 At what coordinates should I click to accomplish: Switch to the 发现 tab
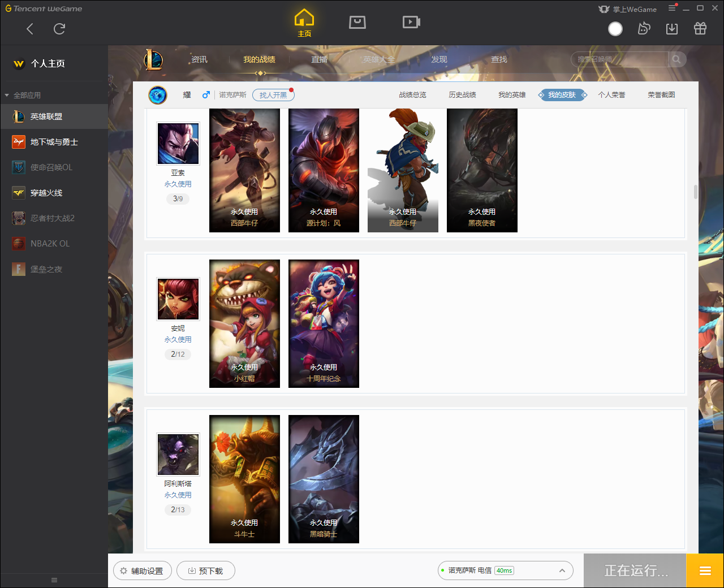439,59
